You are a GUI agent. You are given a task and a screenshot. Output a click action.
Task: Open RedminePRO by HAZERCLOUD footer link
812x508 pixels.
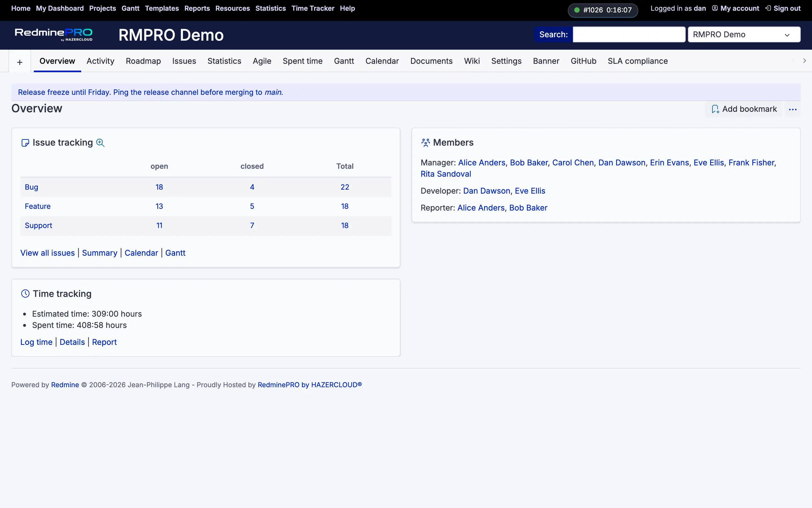pos(309,385)
